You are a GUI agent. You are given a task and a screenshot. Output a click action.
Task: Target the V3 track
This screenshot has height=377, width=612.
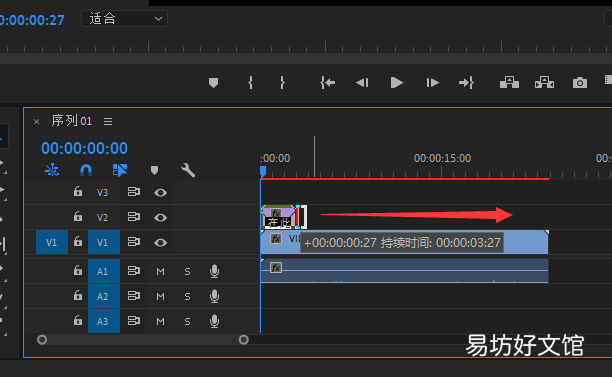point(102,192)
